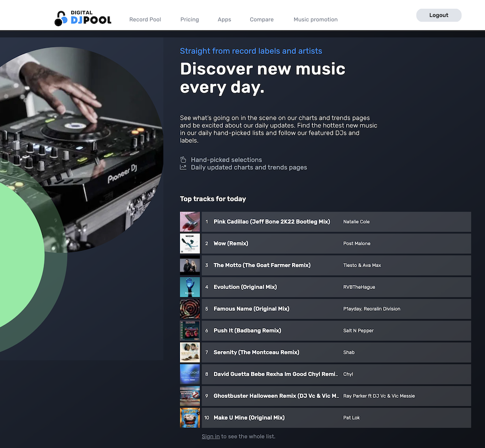Click 'Straight from record labels and artists' tagline
The height and width of the screenshot is (448, 485).
coord(251,51)
